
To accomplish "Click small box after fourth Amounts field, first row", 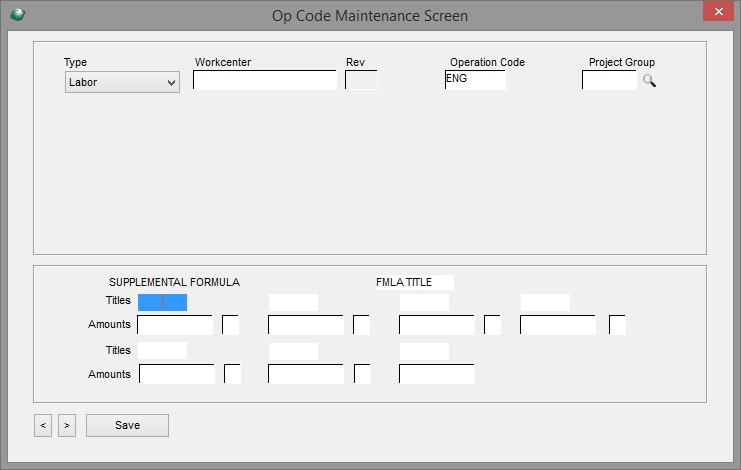I will pos(618,325).
